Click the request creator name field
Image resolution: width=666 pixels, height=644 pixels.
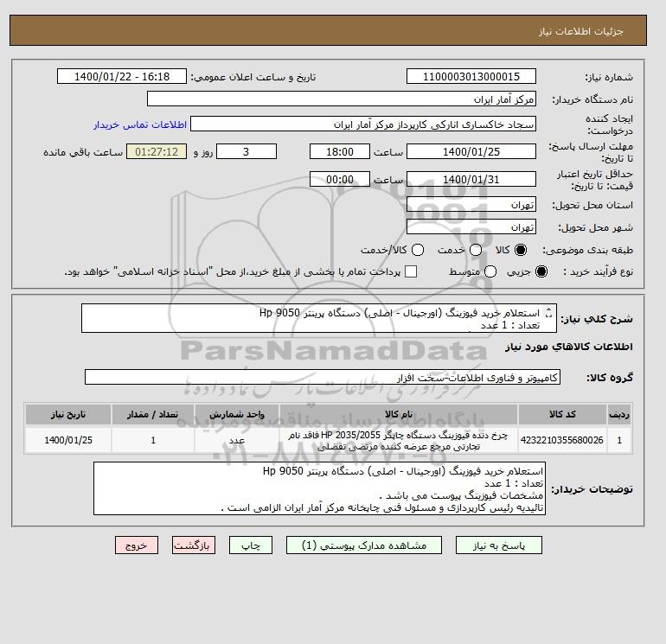(363, 124)
